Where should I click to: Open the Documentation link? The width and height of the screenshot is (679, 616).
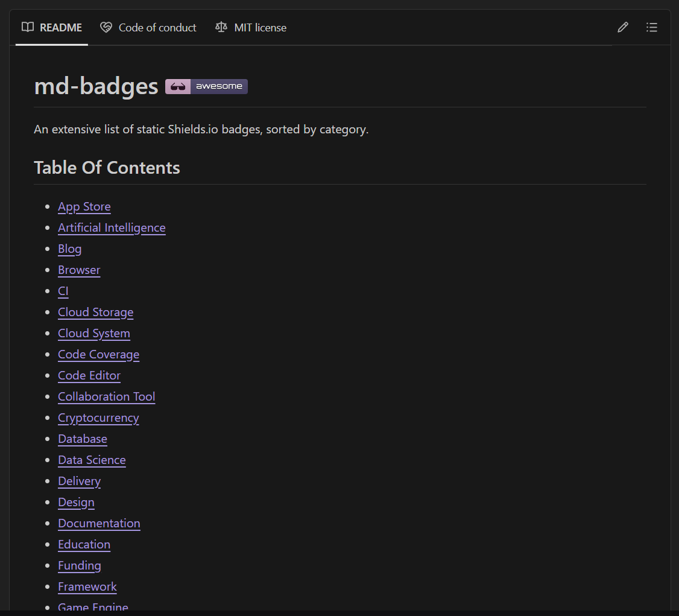pos(99,524)
